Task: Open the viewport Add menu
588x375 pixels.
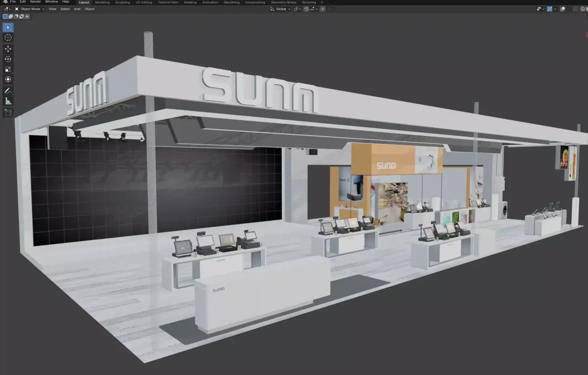Action: (77, 9)
